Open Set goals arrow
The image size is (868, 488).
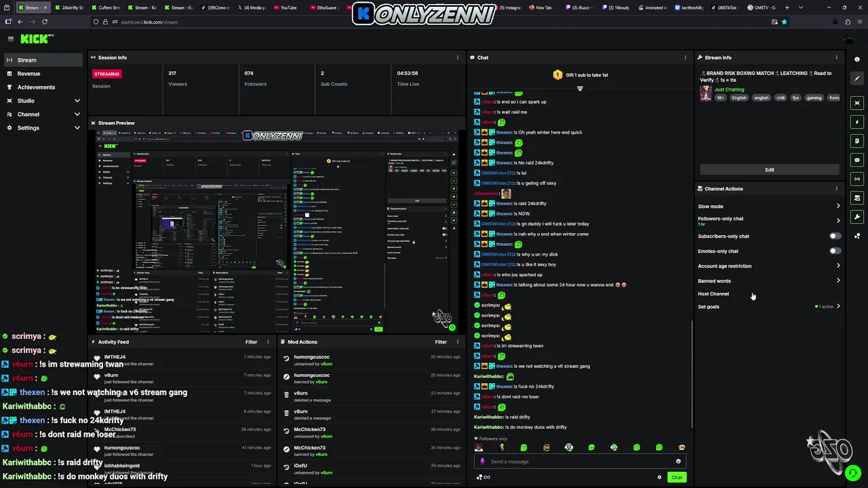838,306
